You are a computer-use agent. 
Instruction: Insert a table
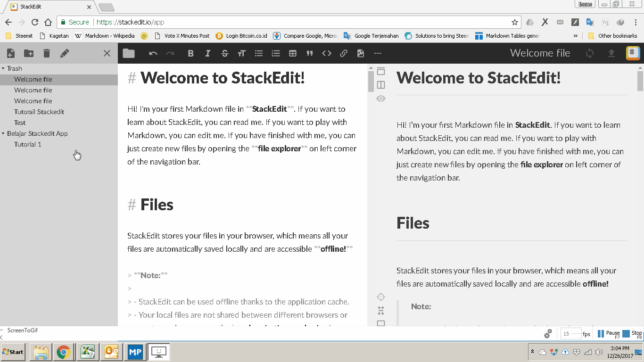point(293,53)
